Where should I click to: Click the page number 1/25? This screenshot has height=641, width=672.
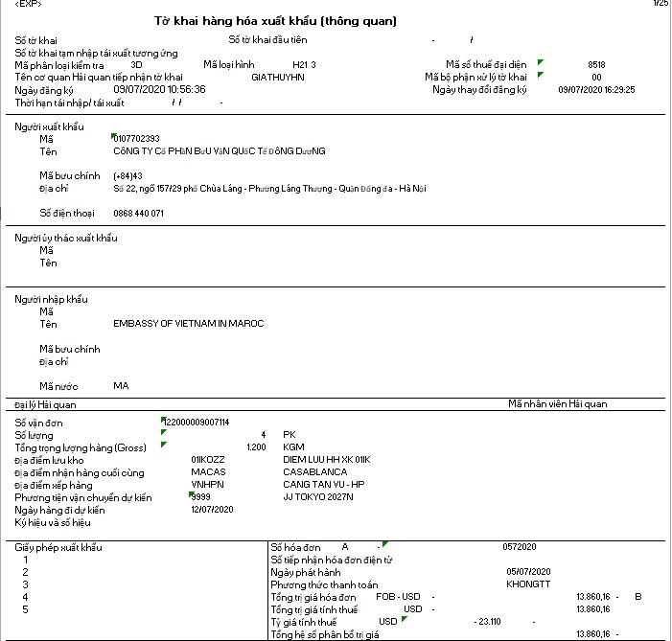tap(660, 4)
